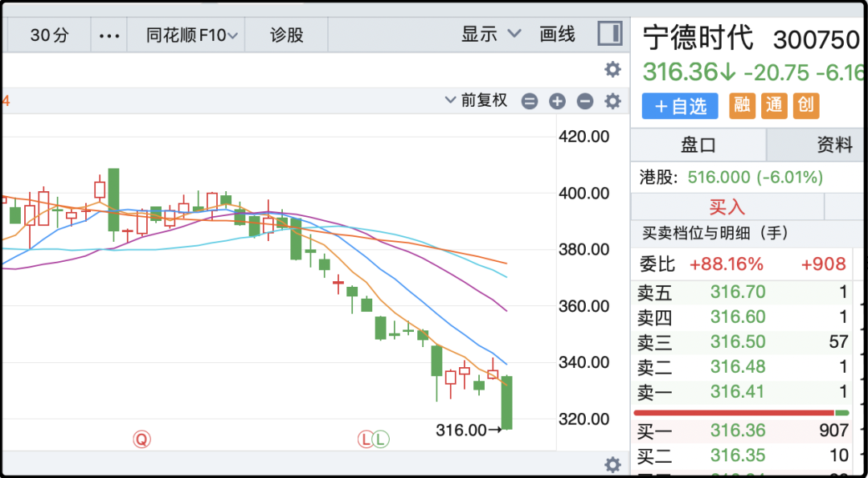Click the 400.00 price axis label

[583, 194]
